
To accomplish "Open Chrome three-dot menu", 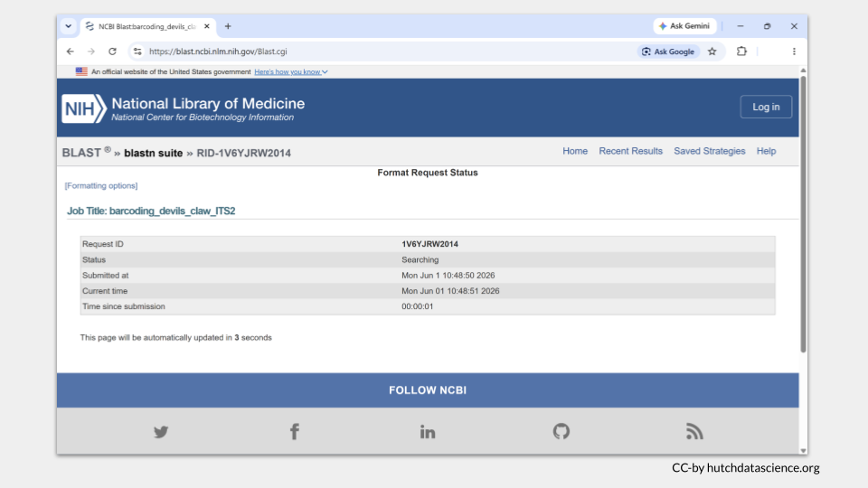I will pos(794,52).
